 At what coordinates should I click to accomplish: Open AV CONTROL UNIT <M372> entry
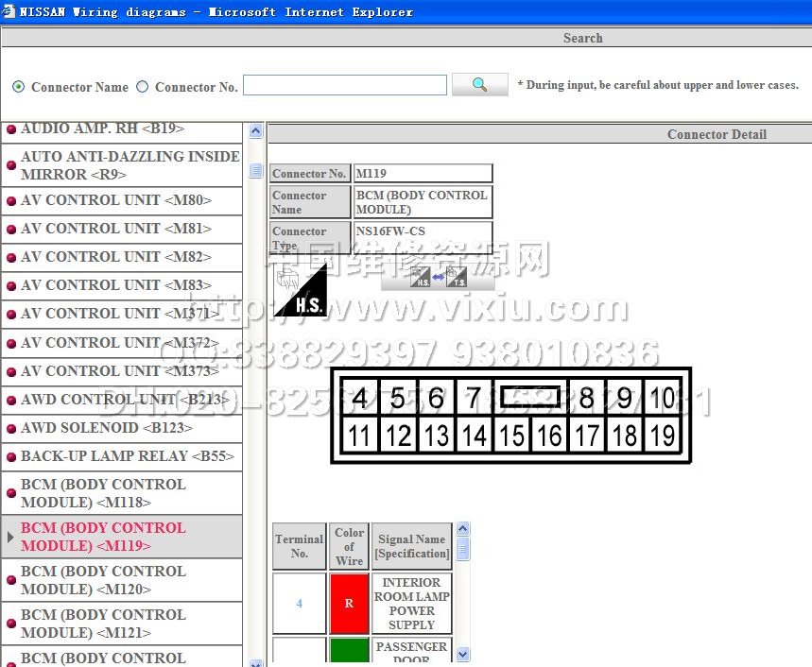122,343
